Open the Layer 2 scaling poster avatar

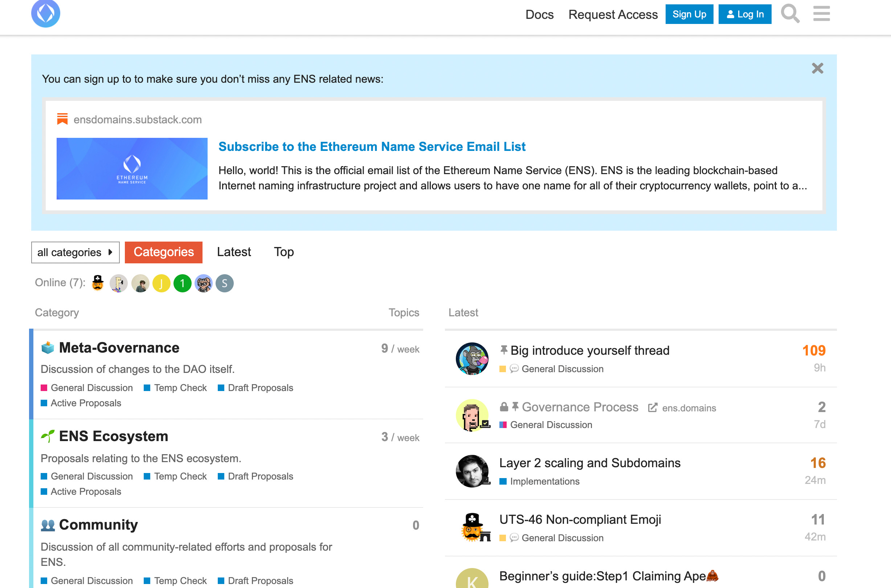(472, 471)
